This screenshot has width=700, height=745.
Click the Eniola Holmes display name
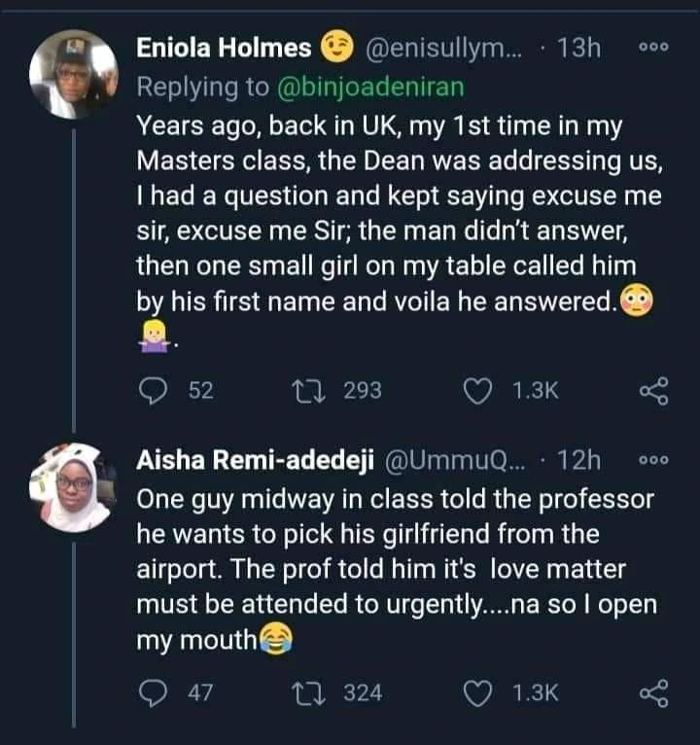click(225, 49)
